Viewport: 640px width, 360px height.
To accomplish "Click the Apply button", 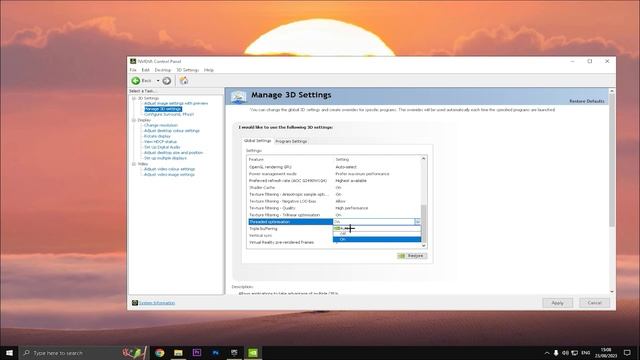I will pos(557,303).
